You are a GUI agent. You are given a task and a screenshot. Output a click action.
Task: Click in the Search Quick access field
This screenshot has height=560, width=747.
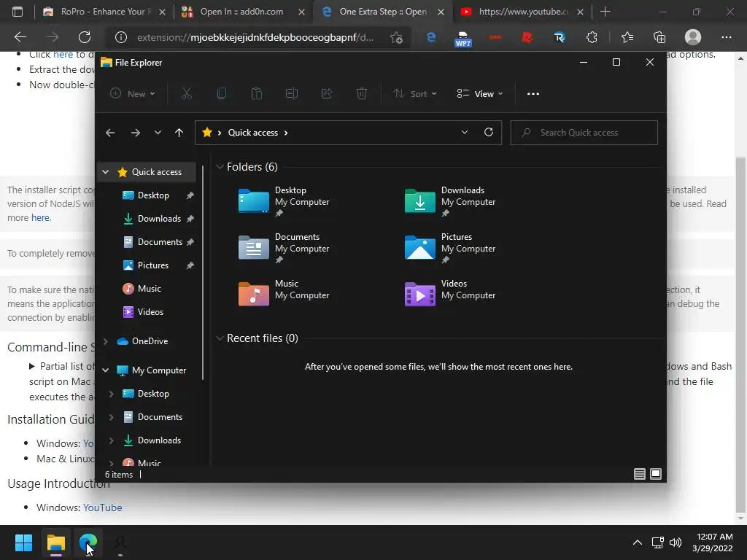[x=584, y=133]
